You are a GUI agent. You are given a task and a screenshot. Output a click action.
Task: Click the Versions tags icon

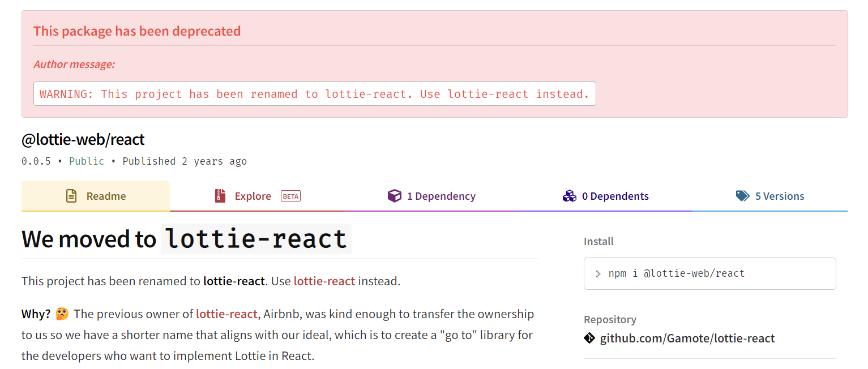(742, 196)
